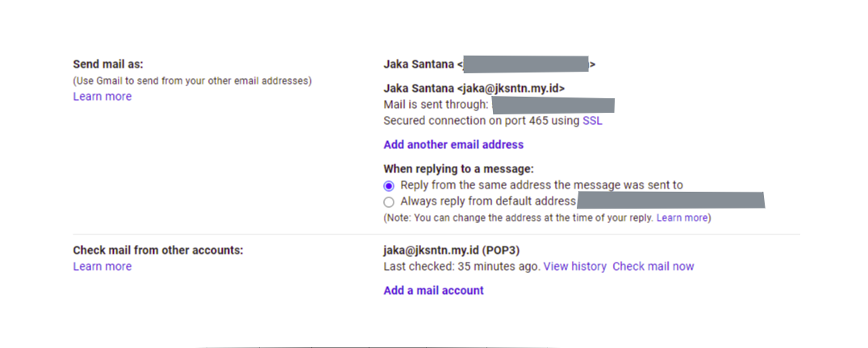Screen dimensions: 868x348
Task: Click the jaka@jksntn.my.id (POP3) account entry
Action: click(445, 251)
